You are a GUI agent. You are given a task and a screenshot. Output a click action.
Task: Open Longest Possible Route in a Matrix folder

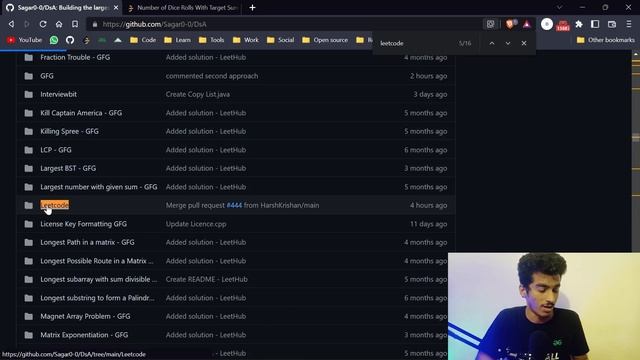97,261
